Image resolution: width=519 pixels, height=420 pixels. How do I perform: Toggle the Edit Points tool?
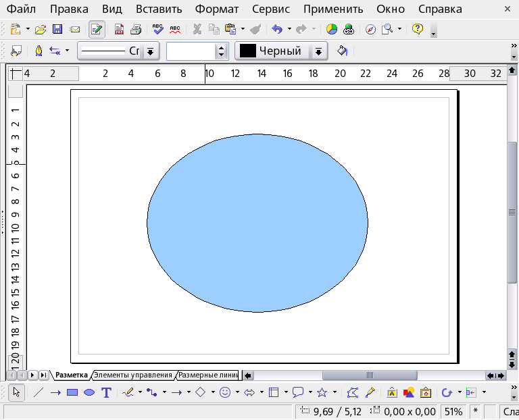[352, 392]
